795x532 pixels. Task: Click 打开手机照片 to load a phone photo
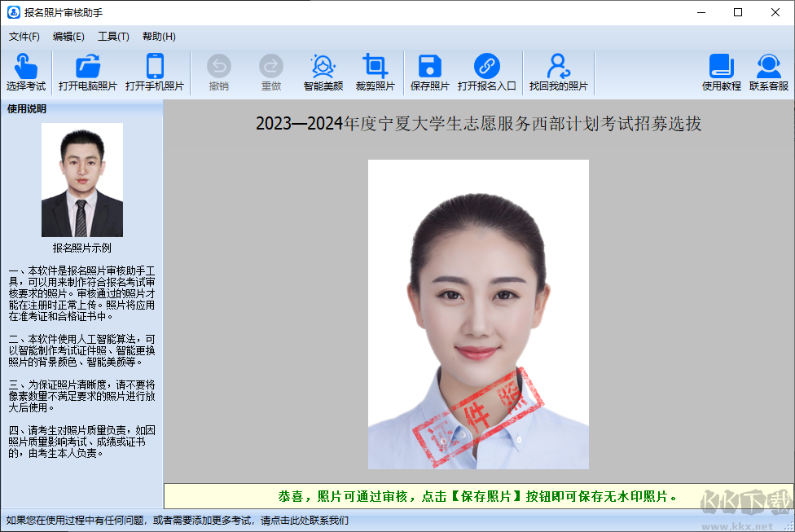pos(155,73)
